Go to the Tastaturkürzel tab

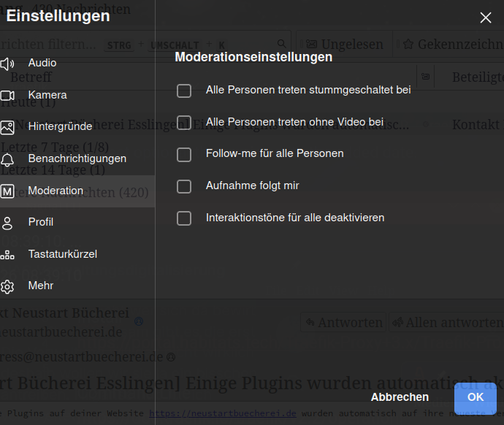(x=63, y=254)
